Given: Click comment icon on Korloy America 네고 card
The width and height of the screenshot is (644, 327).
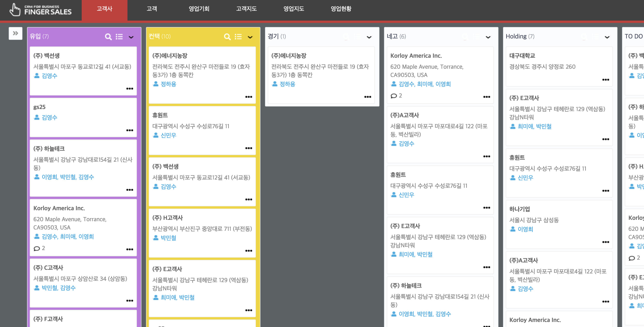Looking at the screenshot, I should [x=394, y=96].
